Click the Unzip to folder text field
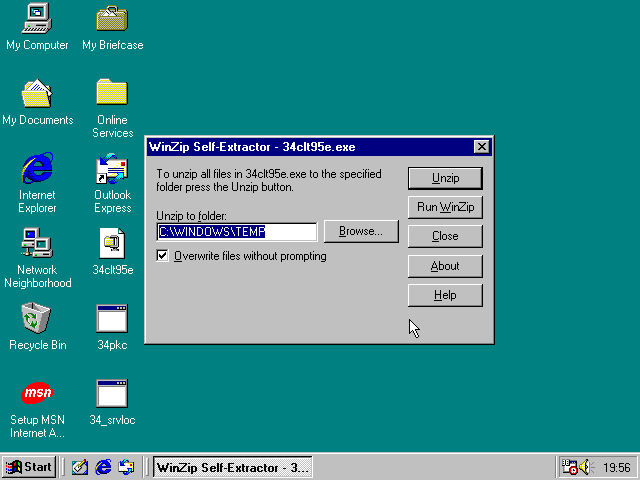Screen dimensions: 640x480 coord(237,232)
